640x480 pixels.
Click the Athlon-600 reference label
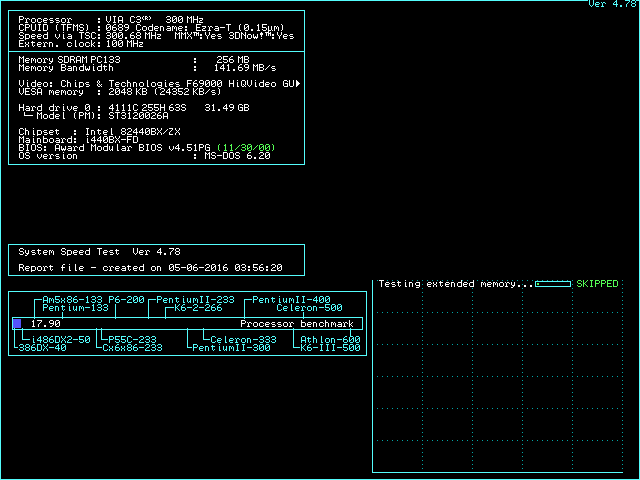coord(330,340)
